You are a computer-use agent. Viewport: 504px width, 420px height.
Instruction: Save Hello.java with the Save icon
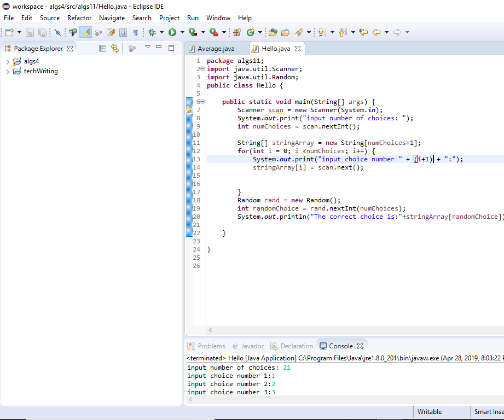30,32
